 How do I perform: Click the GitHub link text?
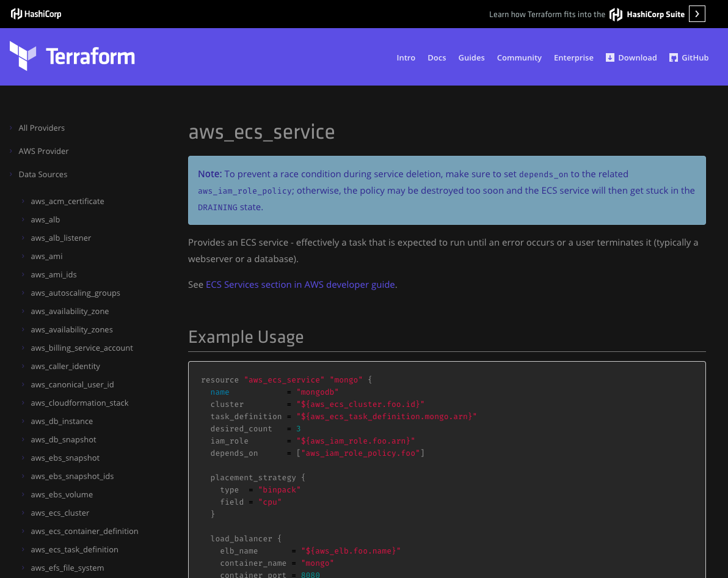695,57
